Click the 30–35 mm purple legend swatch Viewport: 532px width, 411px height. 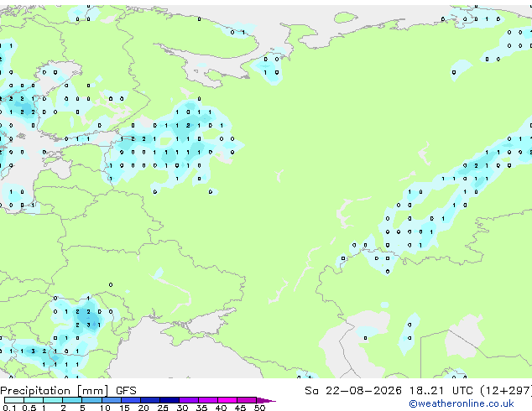pos(189,400)
